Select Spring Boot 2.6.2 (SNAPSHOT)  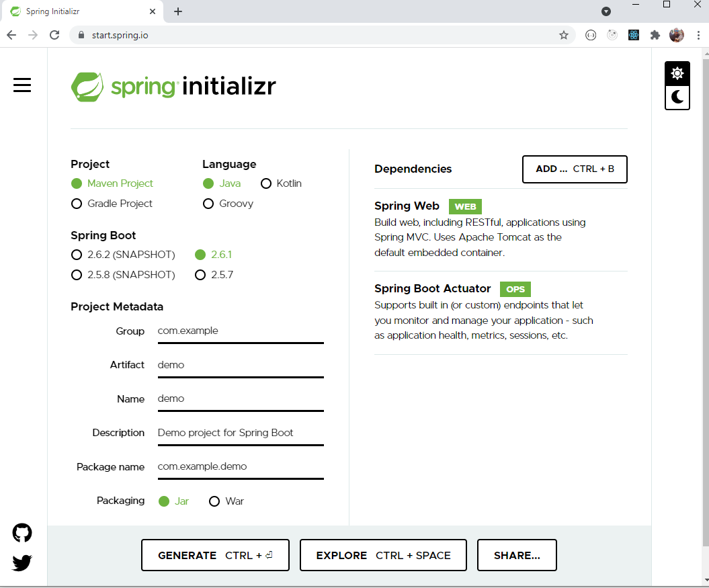123,255
